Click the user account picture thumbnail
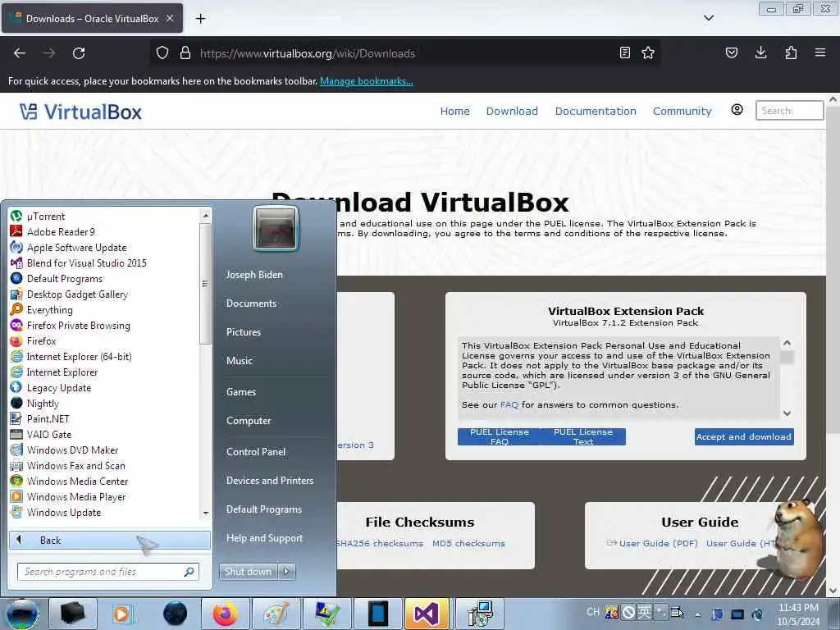 (276, 228)
